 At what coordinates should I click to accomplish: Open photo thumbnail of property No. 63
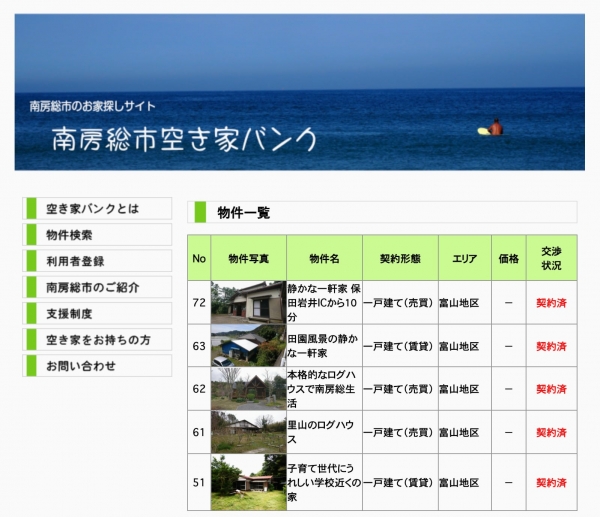point(249,346)
